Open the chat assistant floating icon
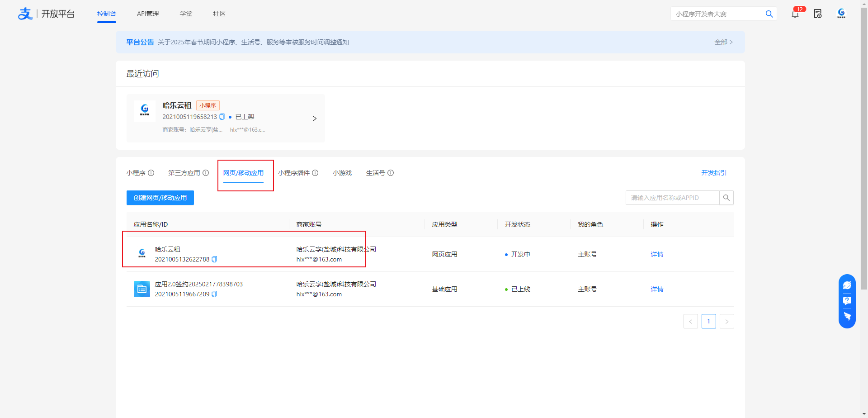Screen dimensions: 868x418 click(x=847, y=285)
